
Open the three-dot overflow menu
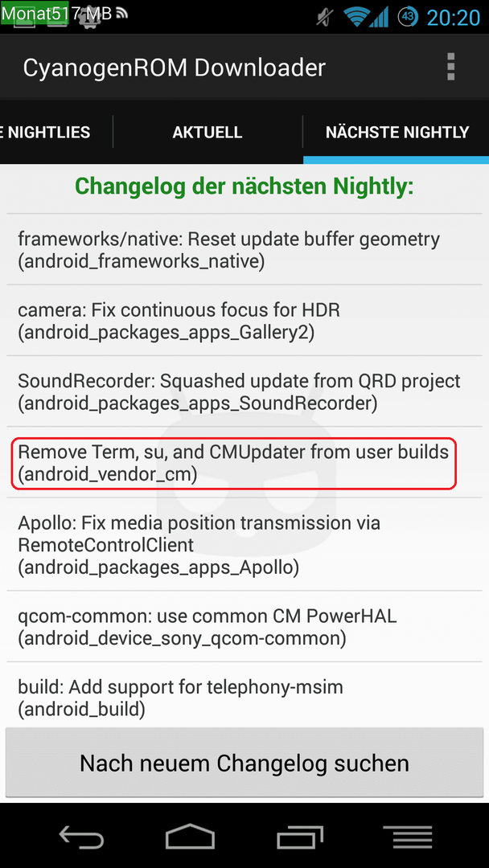click(450, 67)
